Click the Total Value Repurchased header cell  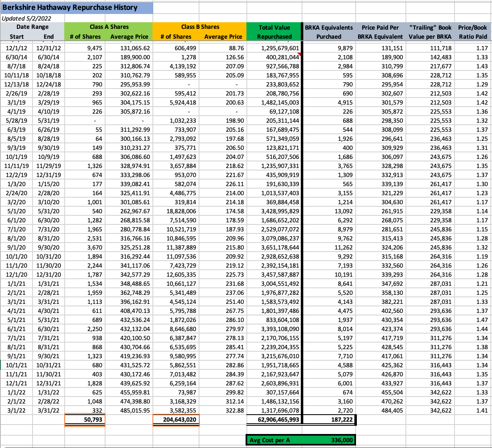[x=274, y=32]
